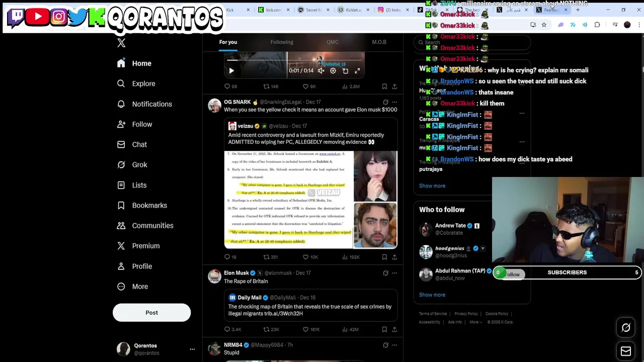The height and width of the screenshot is (362, 644).
Task: Open Privacy Policy footer link
Action: pyautogui.click(x=466, y=314)
